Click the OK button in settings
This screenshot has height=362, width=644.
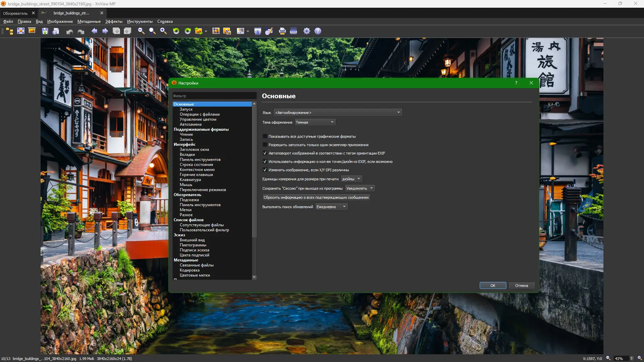click(493, 286)
